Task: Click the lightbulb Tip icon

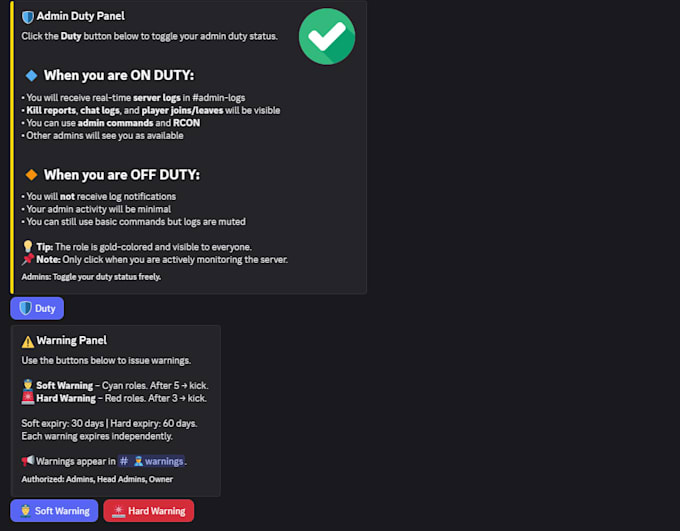Action: tap(28, 246)
